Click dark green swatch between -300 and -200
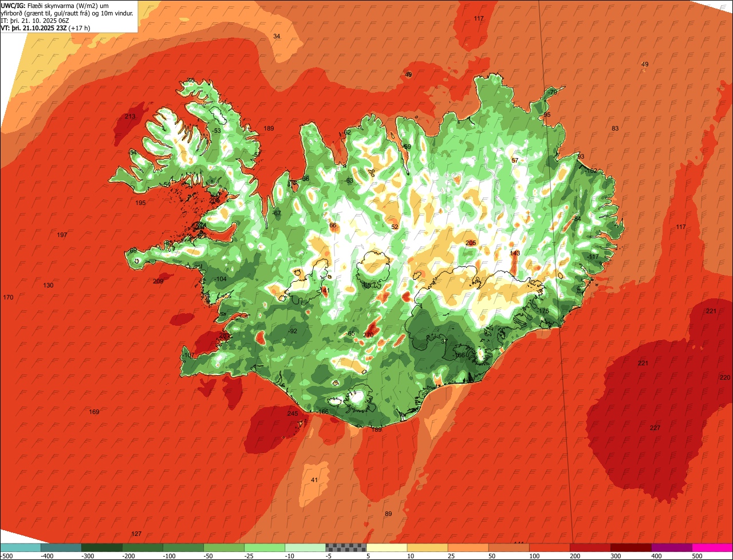 pyautogui.click(x=102, y=547)
